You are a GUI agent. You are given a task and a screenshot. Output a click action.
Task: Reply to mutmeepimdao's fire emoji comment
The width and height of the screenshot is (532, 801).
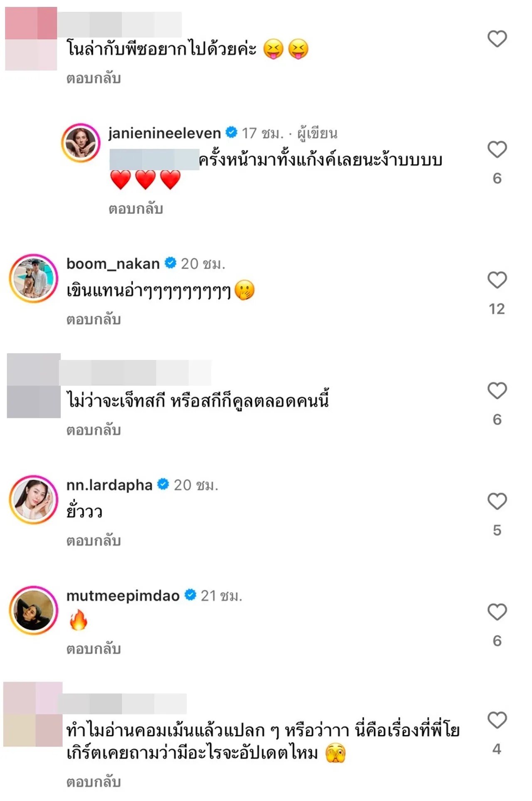click(94, 649)
